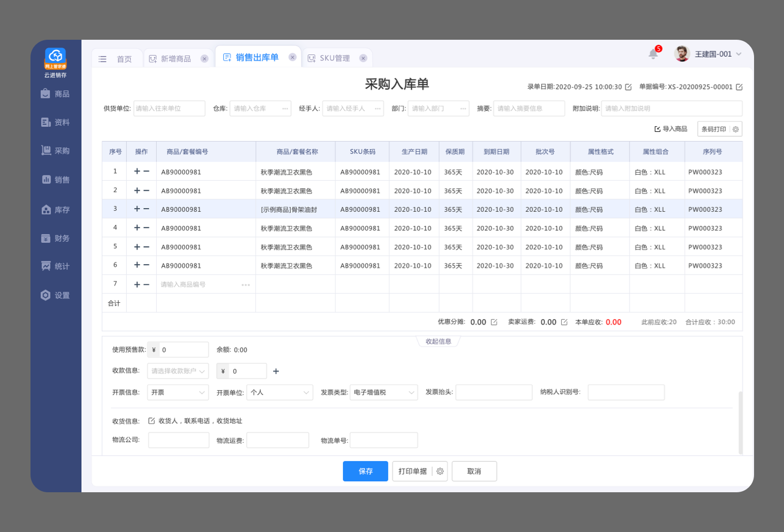Viewport: 784px width, 532px height.
Task: Click the 保存 button
Action: (x=365, y=472)
